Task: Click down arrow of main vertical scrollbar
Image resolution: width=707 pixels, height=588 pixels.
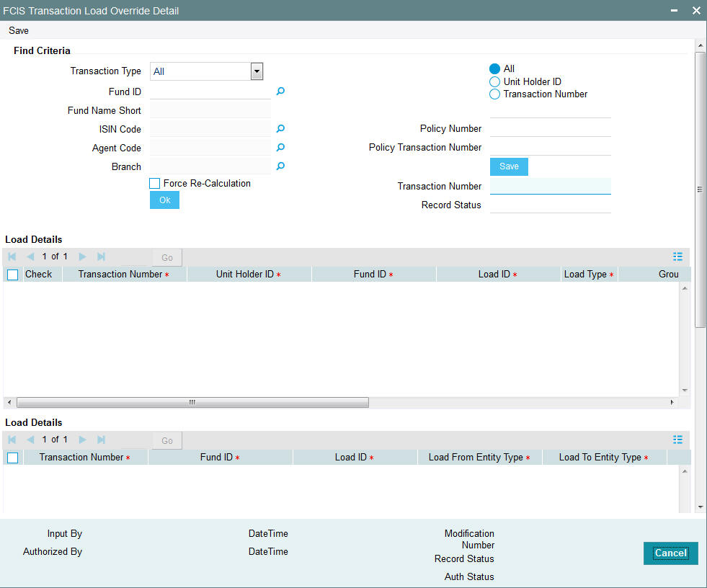Action: tap(701, 507)
